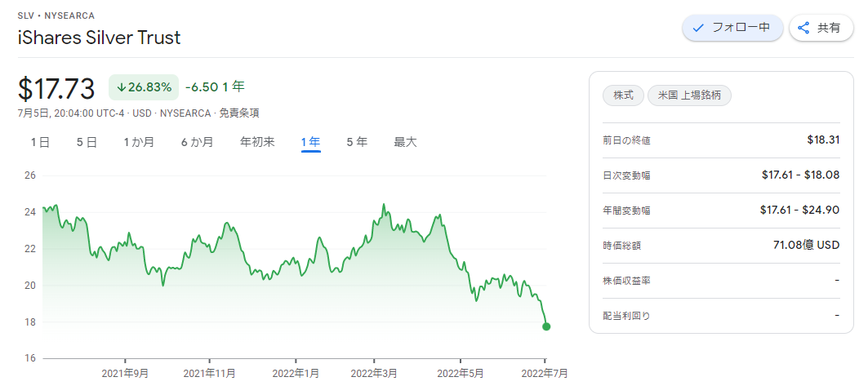
Task: Click the 年間変動幅 label
Action: point(626,211)
